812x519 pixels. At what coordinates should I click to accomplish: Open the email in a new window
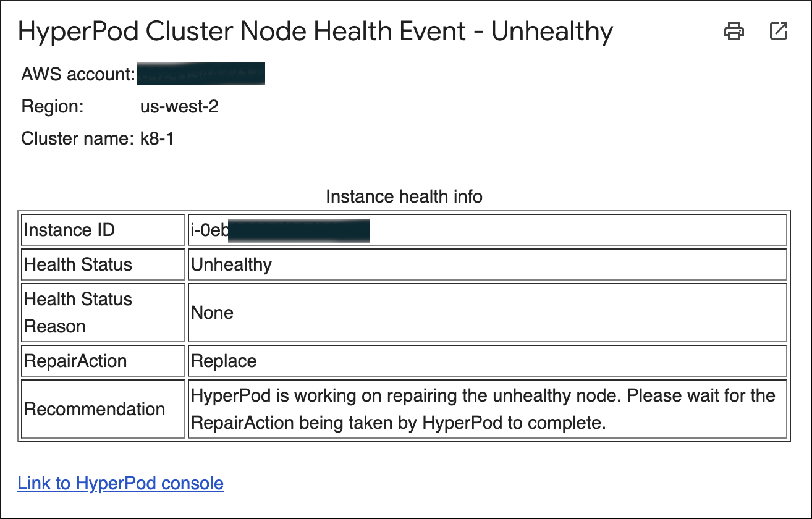tap(779, 31)
